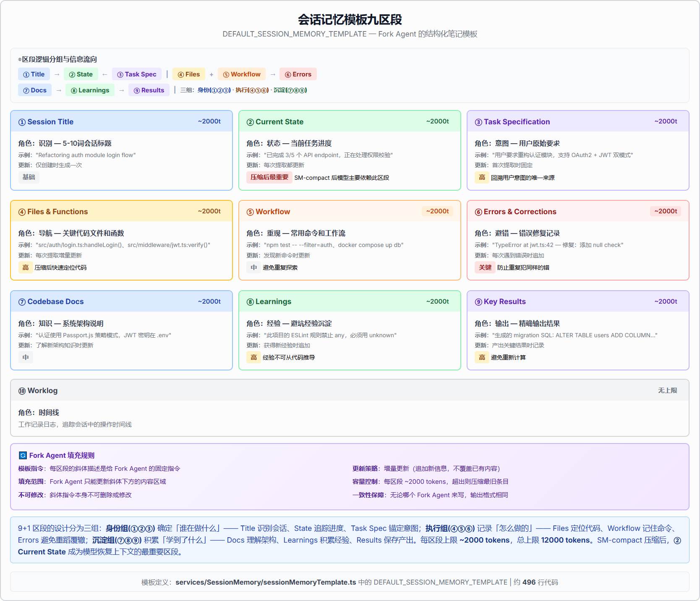This screenshot has width=700, height=601.
Task: Click the 容量控制 rule line
Action: (431, 482)
